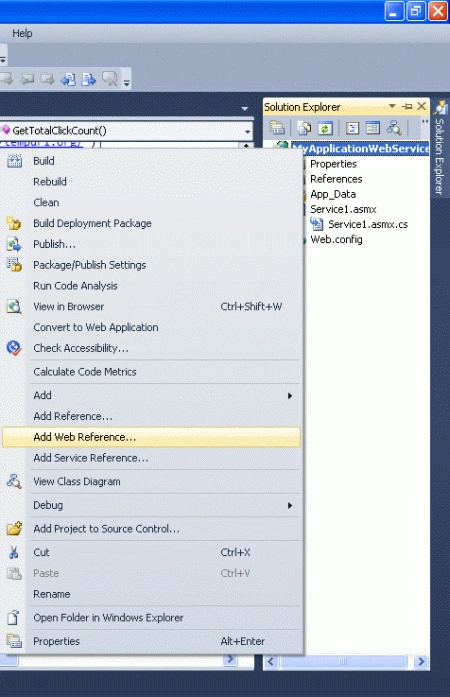This screenshot has height=697, width=450.
Task: Open Solution Explorer window position dropdown arrow
Action: click(x=392, y=106)
